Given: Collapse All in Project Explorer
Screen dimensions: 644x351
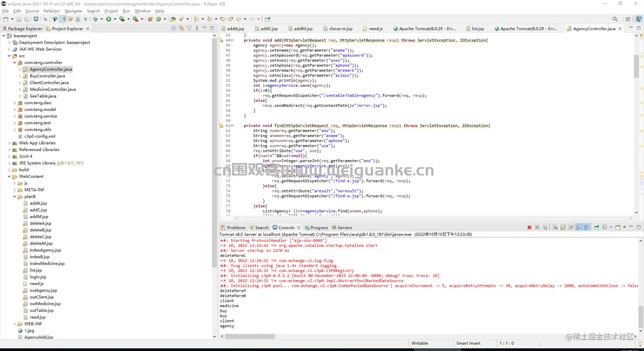Looking at the screenshot, I should pos(174,29).
